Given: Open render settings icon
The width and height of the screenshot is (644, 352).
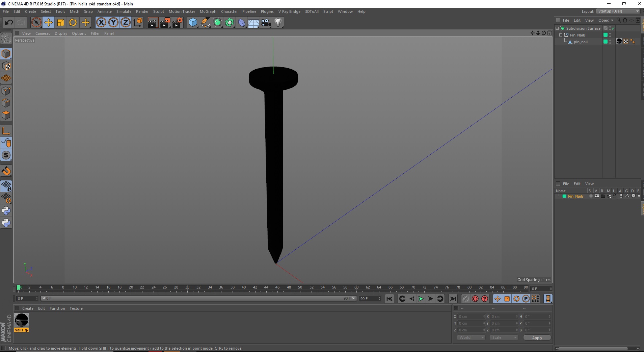Looking at the screenshot, I should pos(178,23).
